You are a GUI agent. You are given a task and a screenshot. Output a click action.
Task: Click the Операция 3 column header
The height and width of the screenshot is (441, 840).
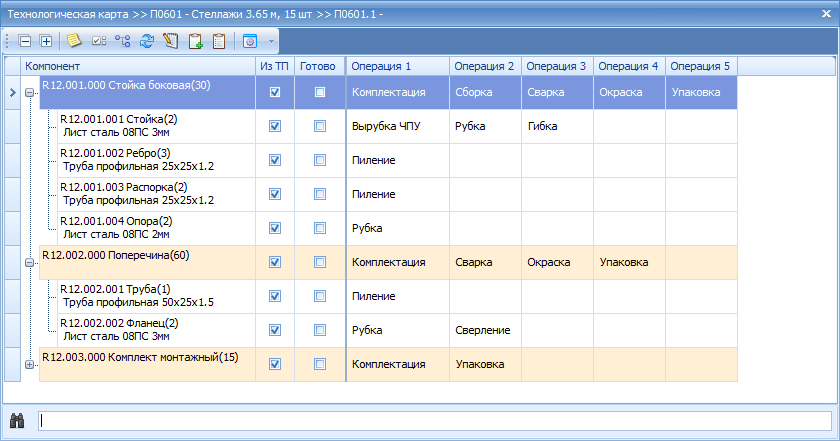pyautogui.click(x=557, y=66)
